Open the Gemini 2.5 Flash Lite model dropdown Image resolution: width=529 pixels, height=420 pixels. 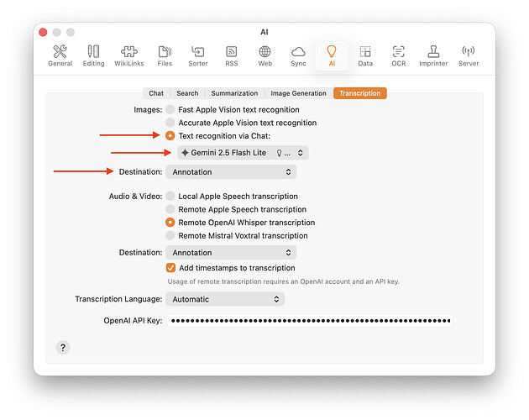pos(243,153)
